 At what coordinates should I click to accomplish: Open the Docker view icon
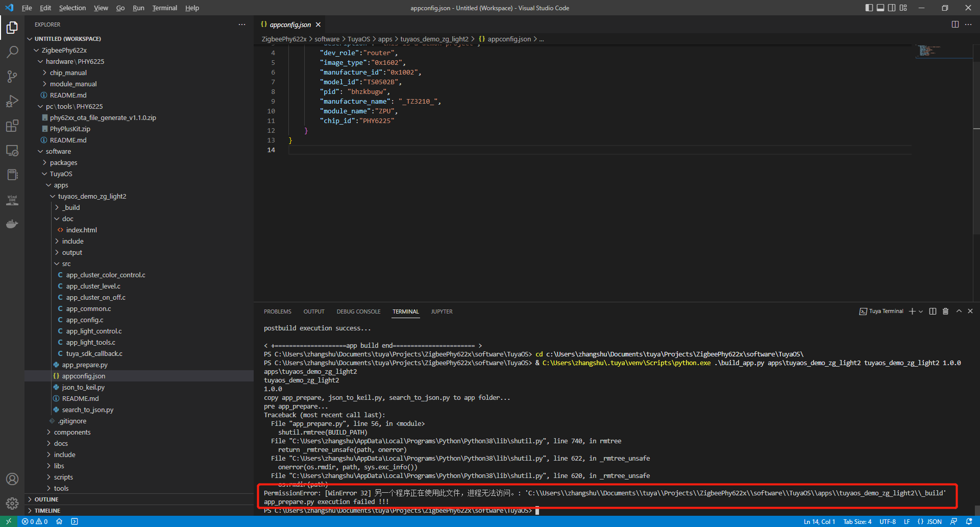point(12,224)
